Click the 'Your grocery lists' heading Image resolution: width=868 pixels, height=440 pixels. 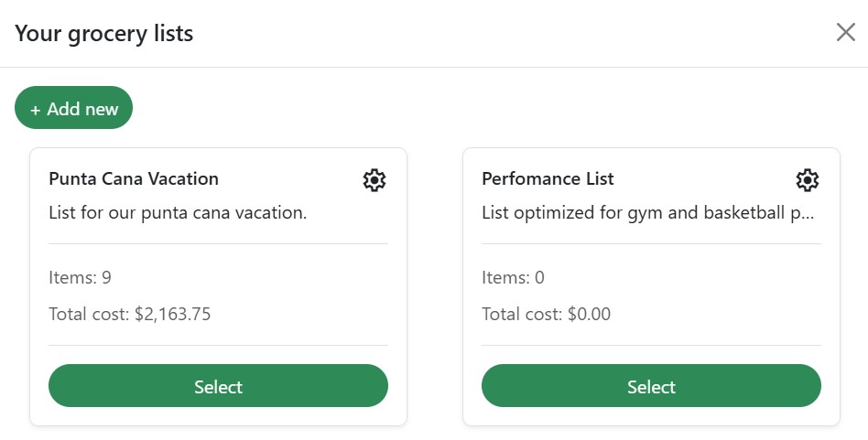pos(104,33)
